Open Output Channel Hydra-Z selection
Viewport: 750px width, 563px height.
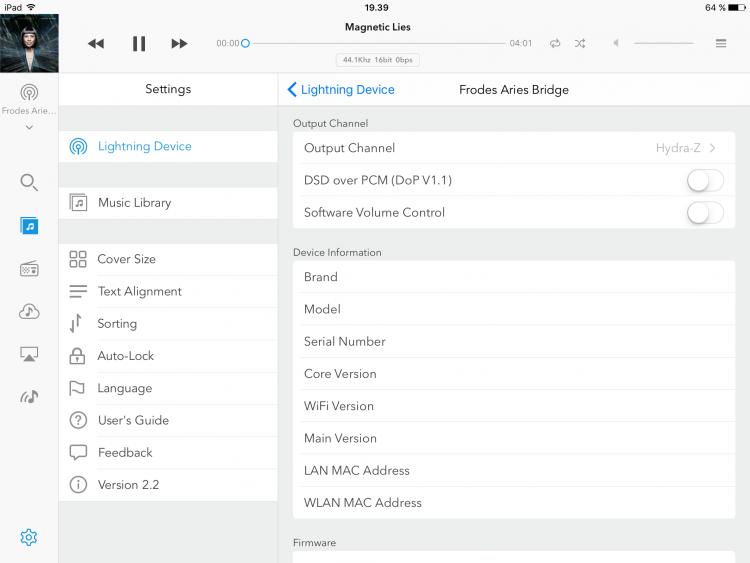point(514,148)
